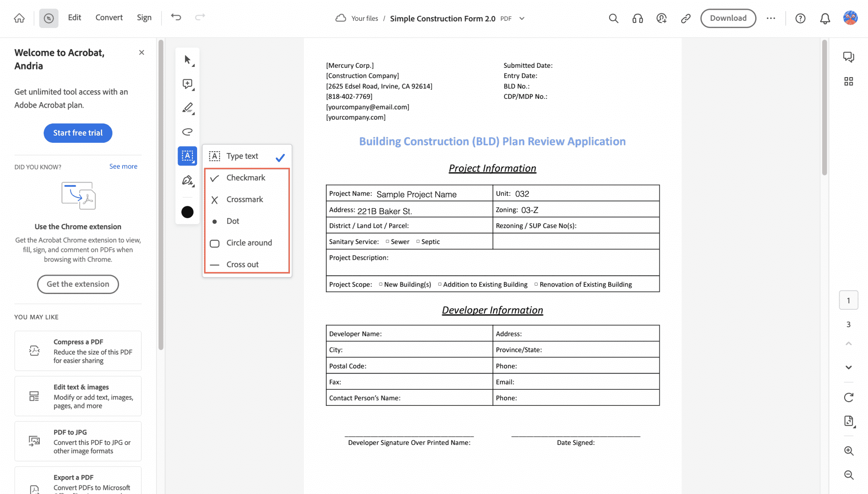Choose Checkmark from the annotation menu
The image size is (868, 494).
click(245, 178)
